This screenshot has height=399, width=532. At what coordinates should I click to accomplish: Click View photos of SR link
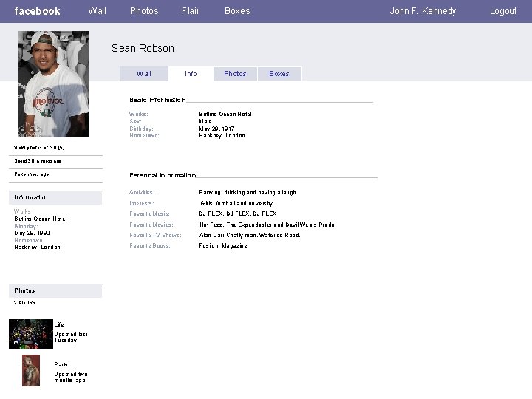[x=39, y=148]
